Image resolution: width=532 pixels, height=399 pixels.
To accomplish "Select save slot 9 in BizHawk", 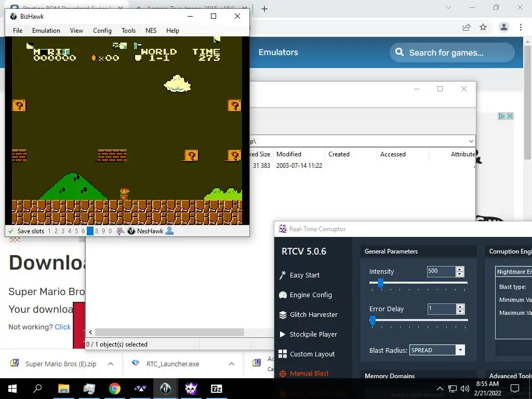I will [x=103, y=231].
